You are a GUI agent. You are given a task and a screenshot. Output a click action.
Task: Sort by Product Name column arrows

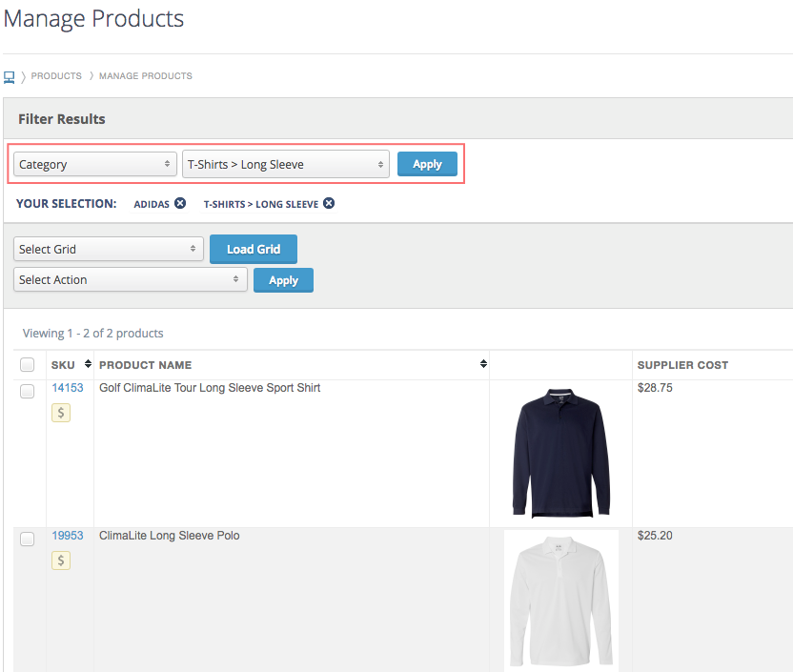click(x=483, y=364)
